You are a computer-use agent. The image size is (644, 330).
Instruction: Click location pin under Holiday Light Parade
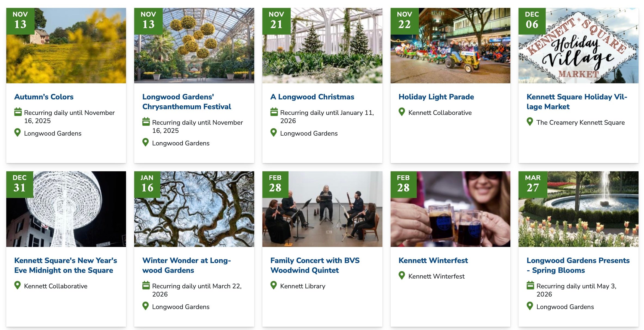coord(402,112)
